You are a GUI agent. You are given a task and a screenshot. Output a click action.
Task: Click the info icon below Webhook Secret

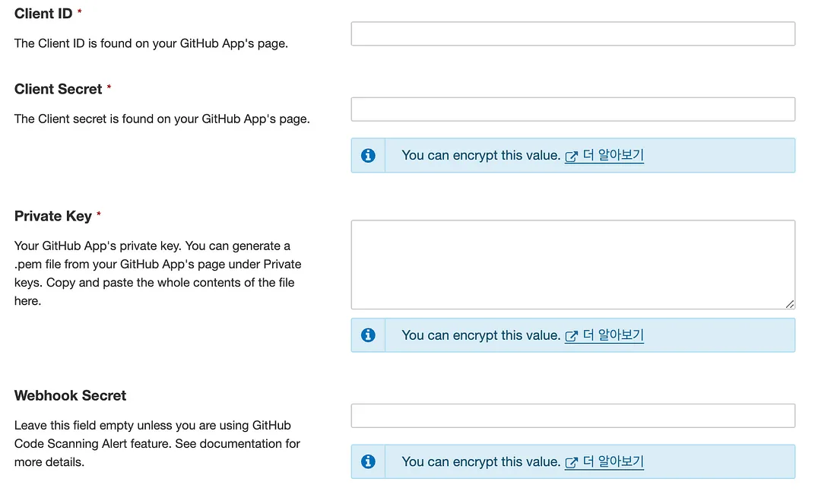point(368,461)
